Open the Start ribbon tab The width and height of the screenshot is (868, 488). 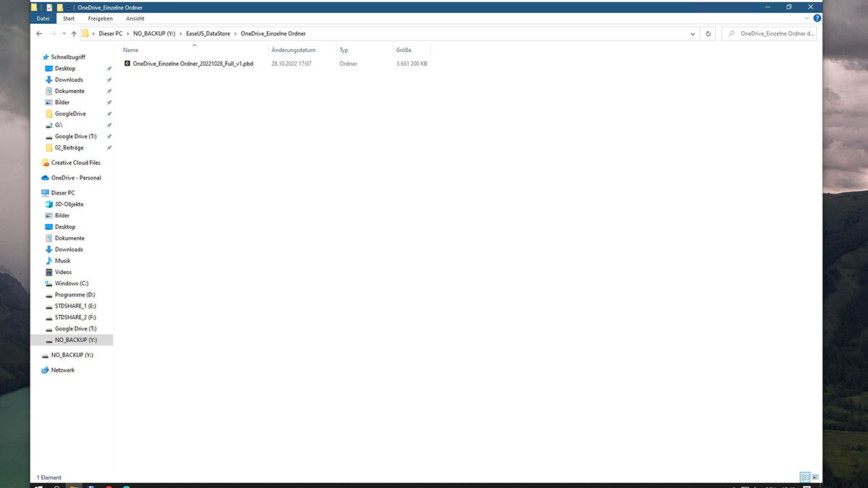coord(69,18)
